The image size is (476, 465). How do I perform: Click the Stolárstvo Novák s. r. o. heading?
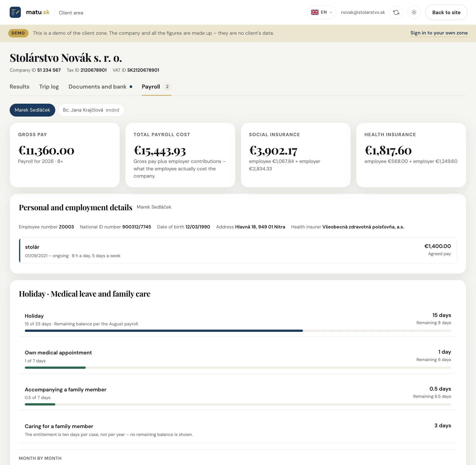(x=66, y=58)
